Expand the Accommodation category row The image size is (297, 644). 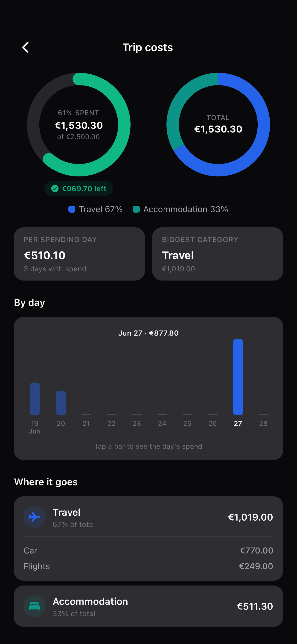click(x=148, y=606)
